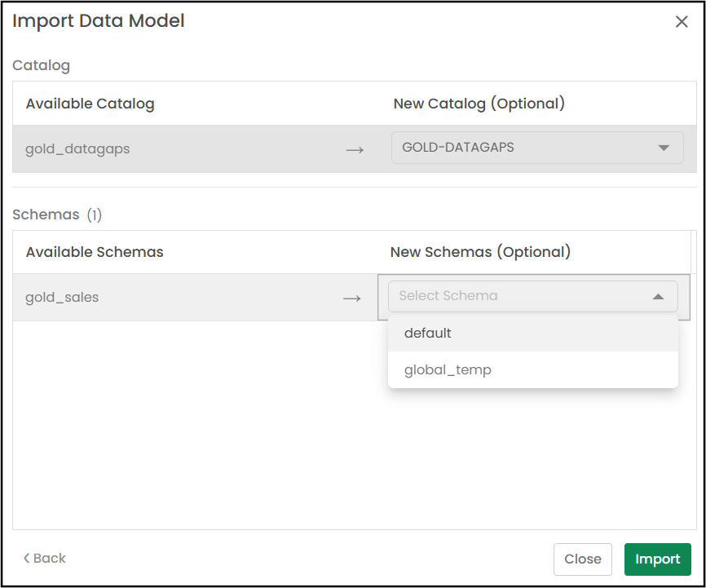Image resolution: width=706 pixels, height=588 pixels.
Task: Click the Available Schemas column header
Action: click(x=95, y=252)
